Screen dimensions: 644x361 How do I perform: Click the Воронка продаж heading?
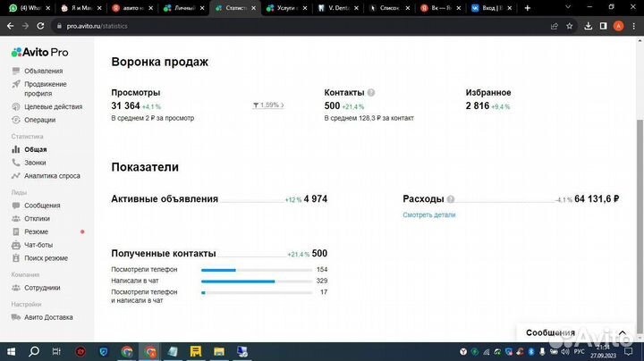click(160, 62)
